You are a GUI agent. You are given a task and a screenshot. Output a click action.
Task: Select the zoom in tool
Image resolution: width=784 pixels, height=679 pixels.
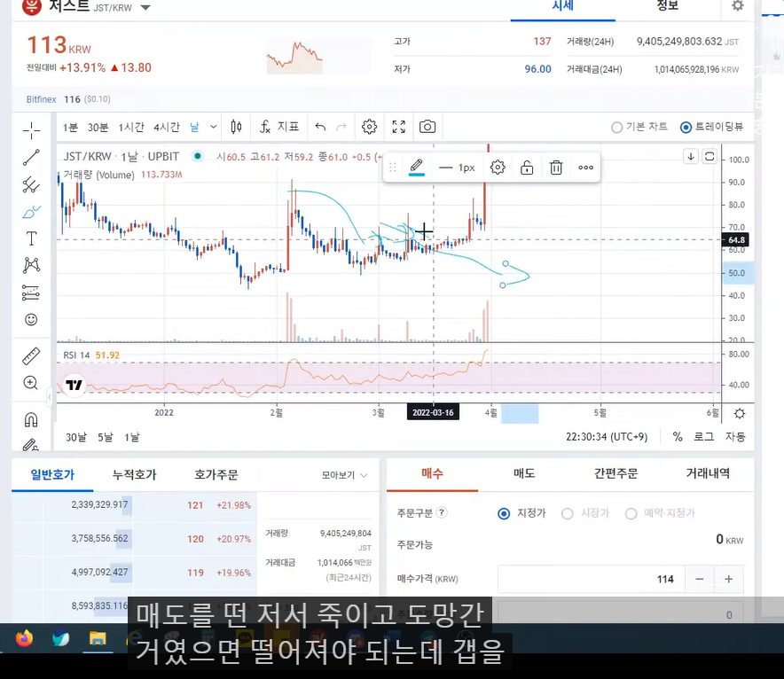[31, 383]
